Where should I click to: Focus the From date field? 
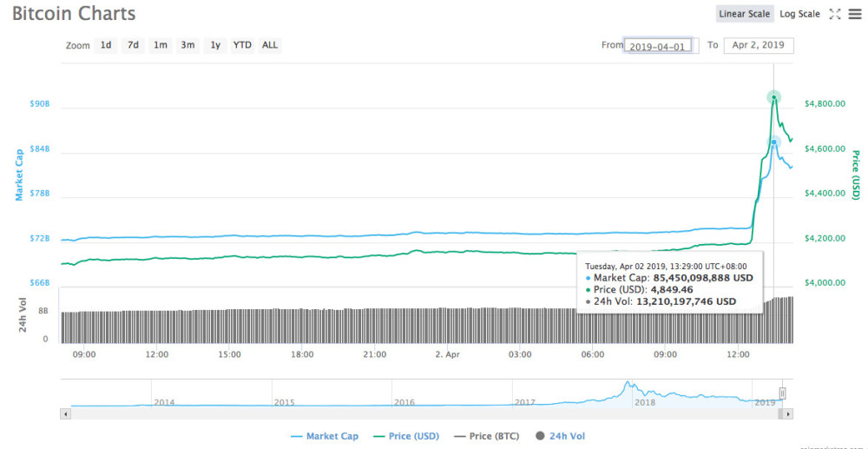click(x=658, y=45)
